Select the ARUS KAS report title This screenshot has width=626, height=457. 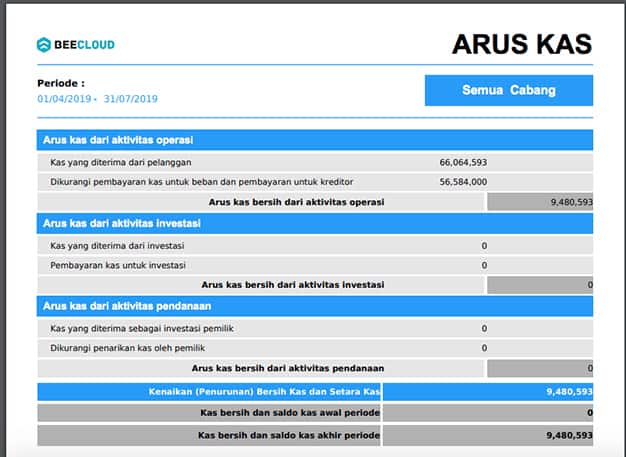pos(521,44)
